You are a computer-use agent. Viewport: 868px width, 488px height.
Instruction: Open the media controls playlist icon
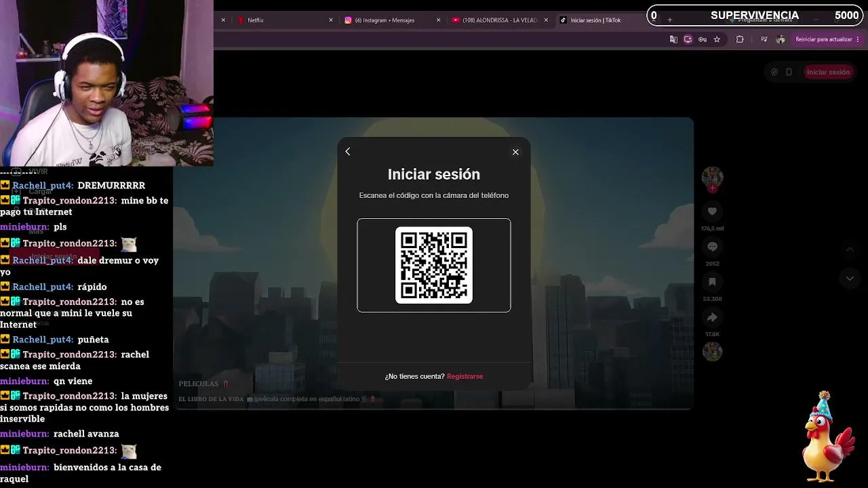764,39
